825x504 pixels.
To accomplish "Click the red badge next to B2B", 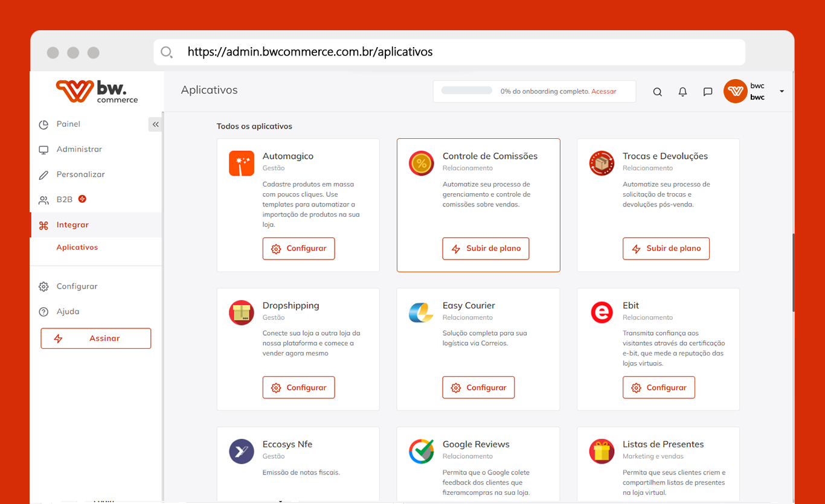I will pos(82,199).
